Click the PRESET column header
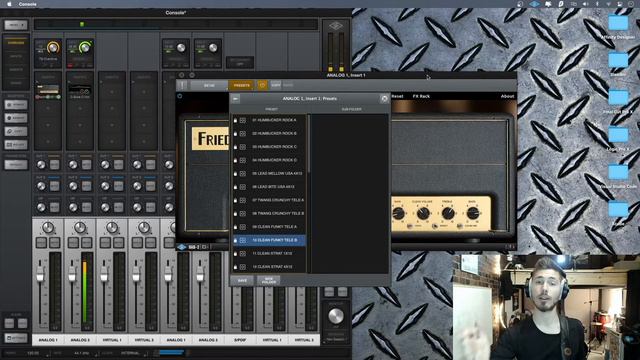The height and width of the screenshot is (360, 640). pyautogui.click(x=271, y=109)
